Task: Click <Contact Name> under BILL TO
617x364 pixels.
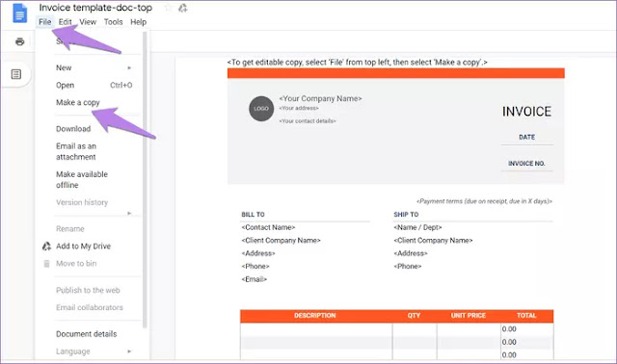Action: point(268,227)
